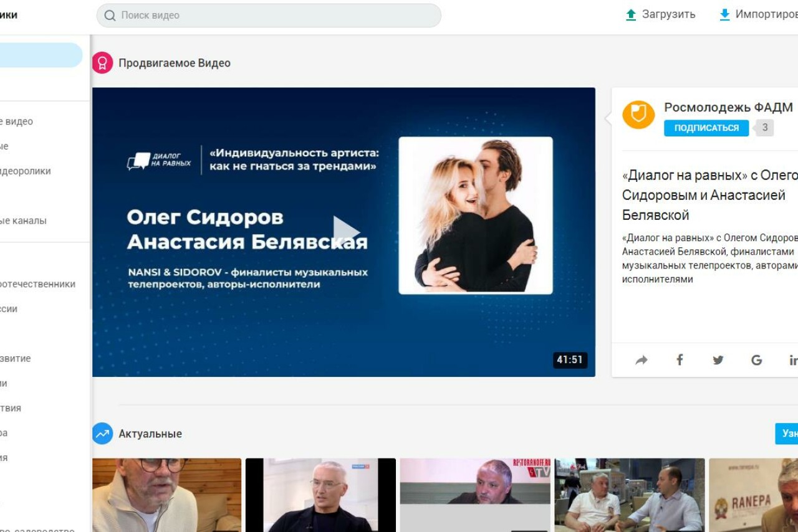Image resolution: width=798 pixels, height=532 pixels.
Task: Click the subscriber count badge showing 3
Action: [x=765, y=128]
